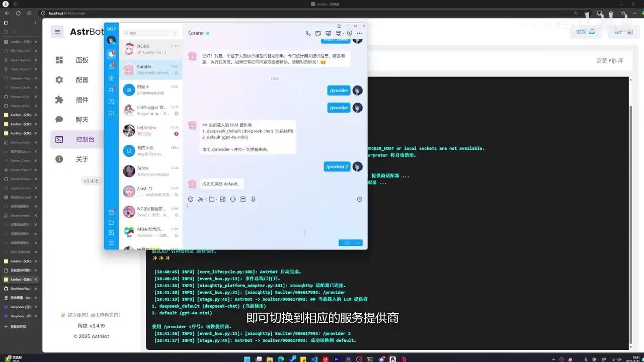Open the 聊天 chat page in AstrBot

tap(76, 120)
